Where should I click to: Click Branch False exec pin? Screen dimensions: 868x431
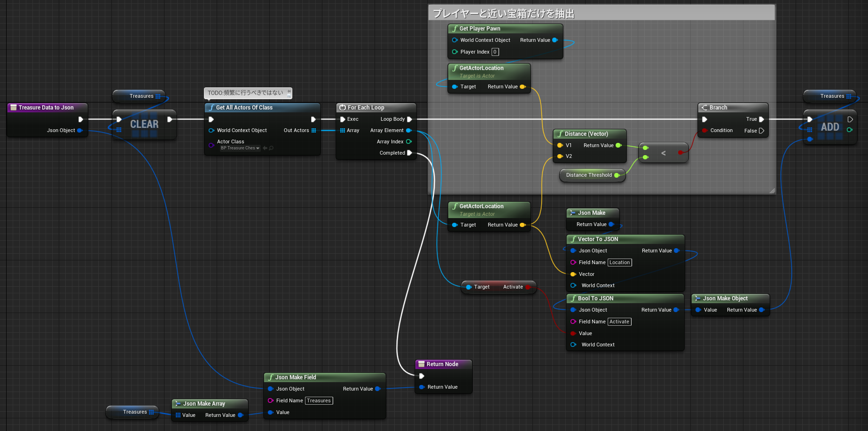pos(761,131)
